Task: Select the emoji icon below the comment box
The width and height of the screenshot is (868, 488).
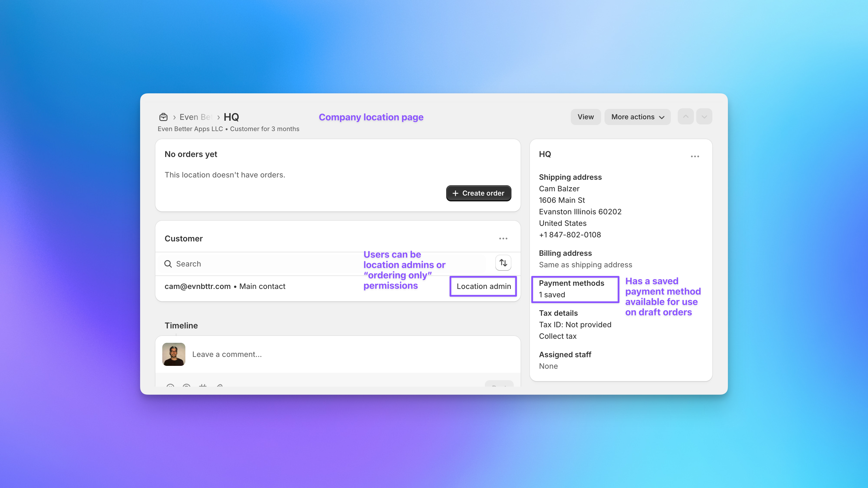Action: point(170,387)
